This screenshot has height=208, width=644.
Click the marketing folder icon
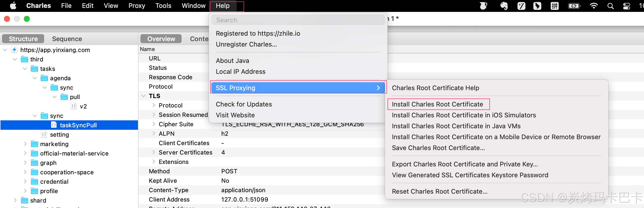(34, 144)
